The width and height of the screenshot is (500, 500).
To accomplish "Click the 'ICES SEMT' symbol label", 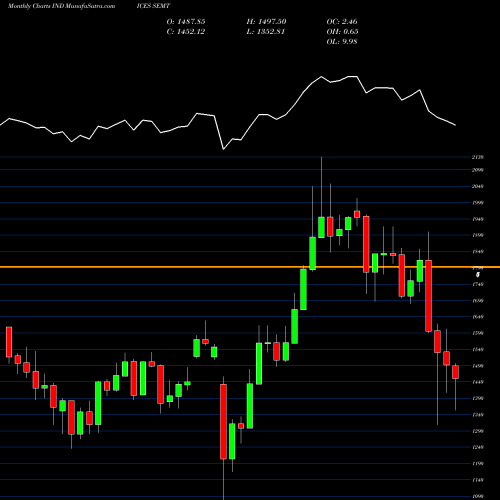I will coord(153,6).
